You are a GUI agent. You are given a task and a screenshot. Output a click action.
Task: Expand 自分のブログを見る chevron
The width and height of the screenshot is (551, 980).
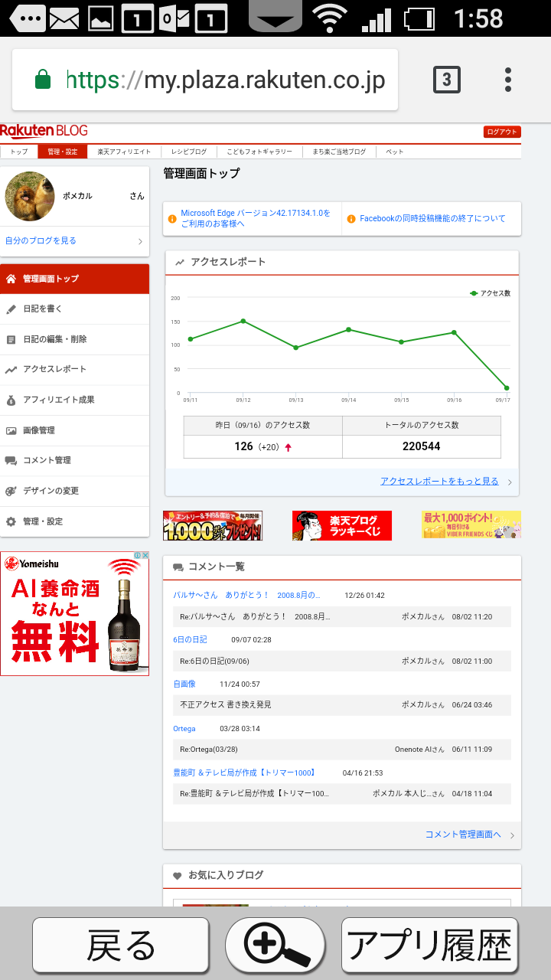(140, 241)
